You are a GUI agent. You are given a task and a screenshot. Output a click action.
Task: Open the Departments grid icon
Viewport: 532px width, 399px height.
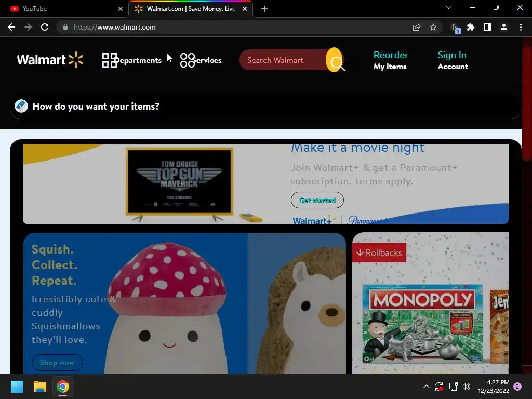[110, 60]
